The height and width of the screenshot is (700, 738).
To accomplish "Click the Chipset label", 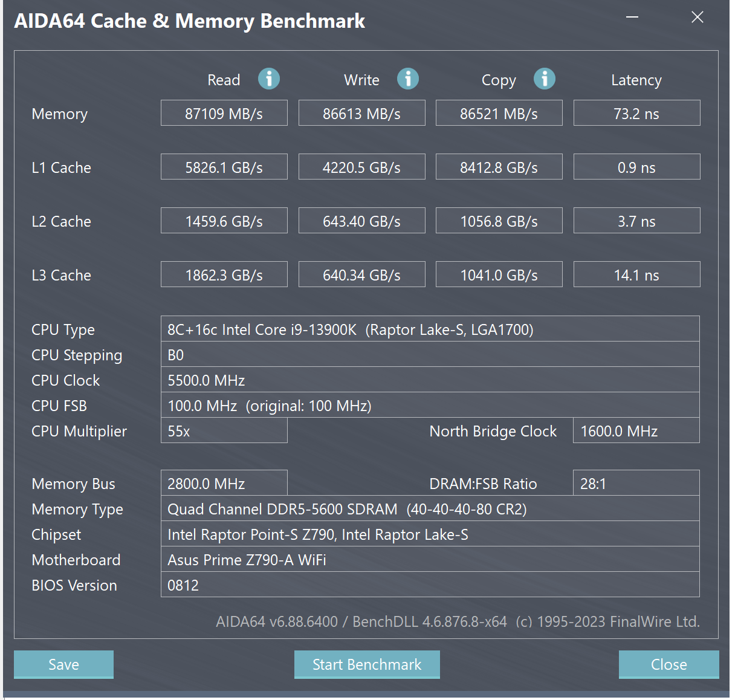I will 56,535.
